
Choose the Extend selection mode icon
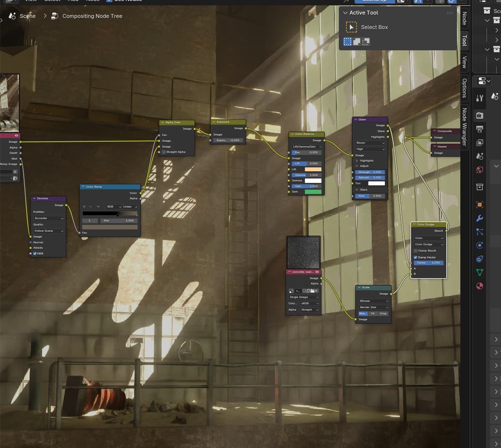point(357,42)
